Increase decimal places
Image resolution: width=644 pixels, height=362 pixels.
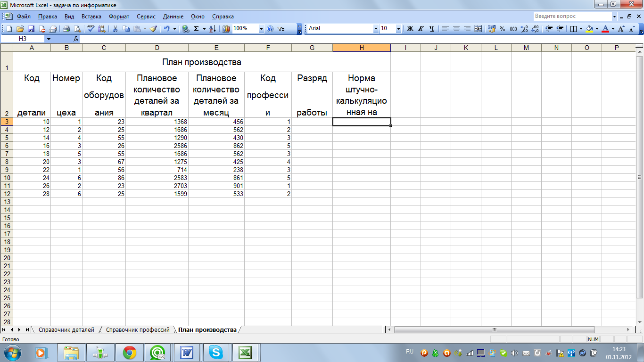[524, 29]
